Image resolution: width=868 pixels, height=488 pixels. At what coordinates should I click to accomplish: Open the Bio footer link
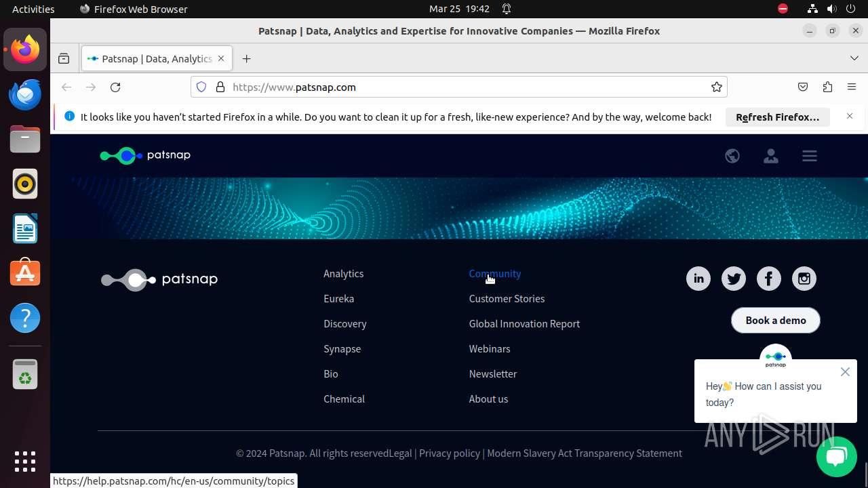point(331,374)
